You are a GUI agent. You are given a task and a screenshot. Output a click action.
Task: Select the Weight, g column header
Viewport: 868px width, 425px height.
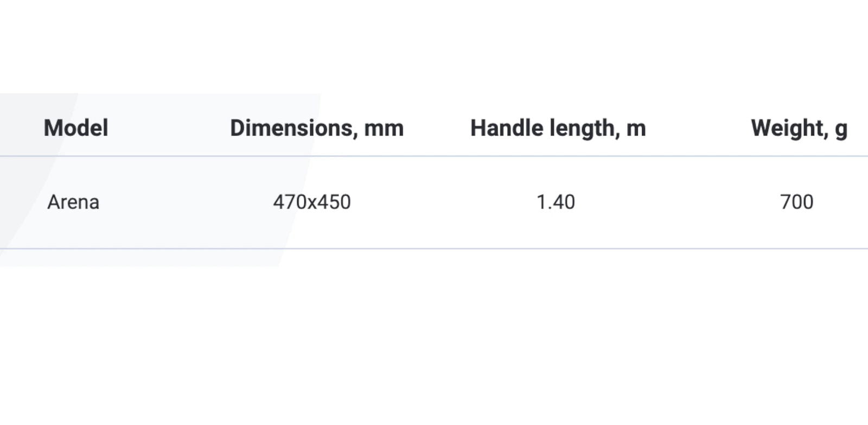pos(799,129)
